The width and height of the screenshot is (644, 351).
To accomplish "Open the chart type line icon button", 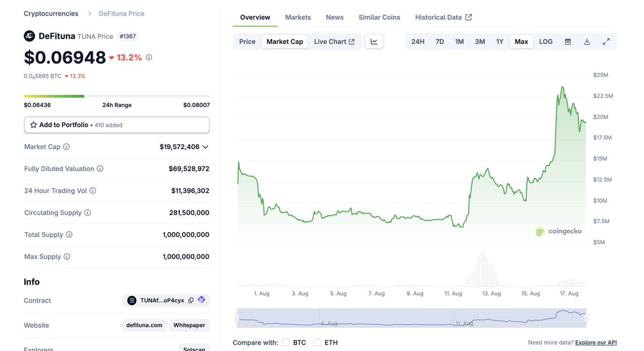I will coord(374,41).
